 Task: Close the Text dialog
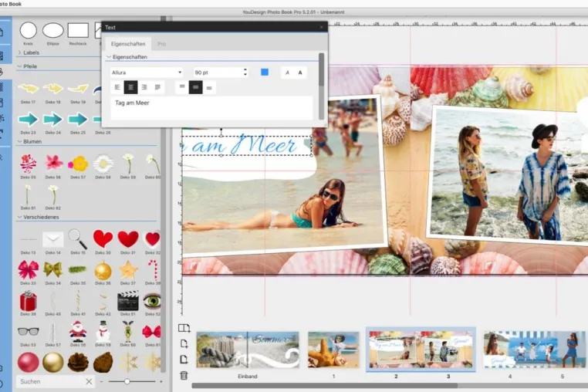321,27
